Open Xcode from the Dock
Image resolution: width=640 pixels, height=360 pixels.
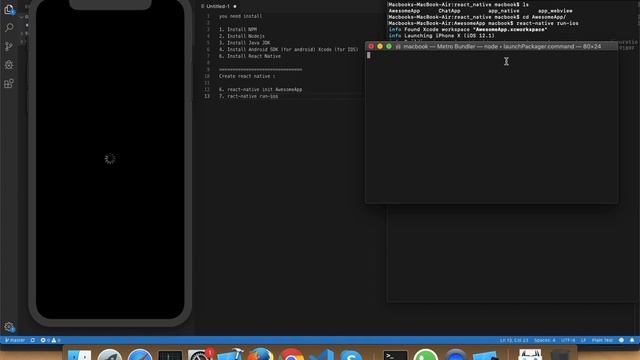pos(230,354)
